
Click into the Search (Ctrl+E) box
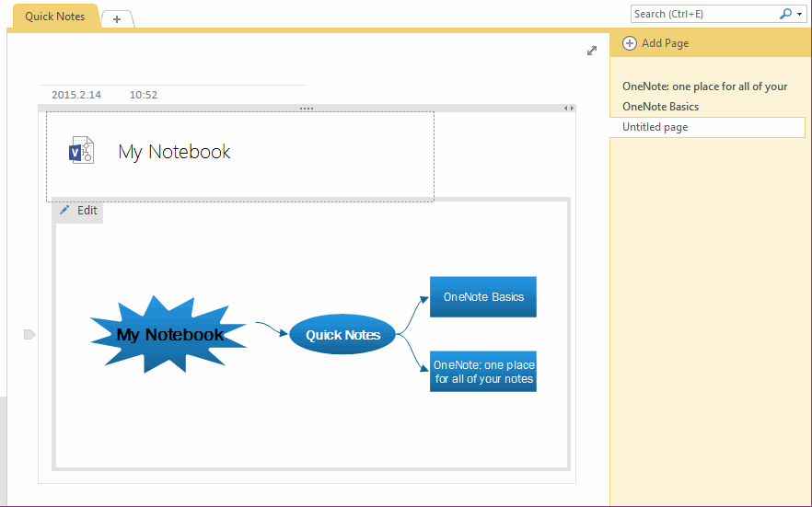[704, 14]
